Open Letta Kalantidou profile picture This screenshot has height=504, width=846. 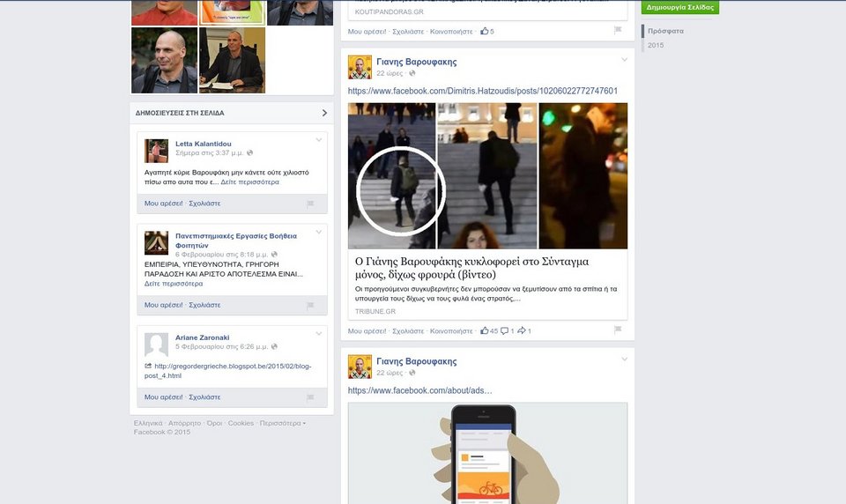[157, 151]
